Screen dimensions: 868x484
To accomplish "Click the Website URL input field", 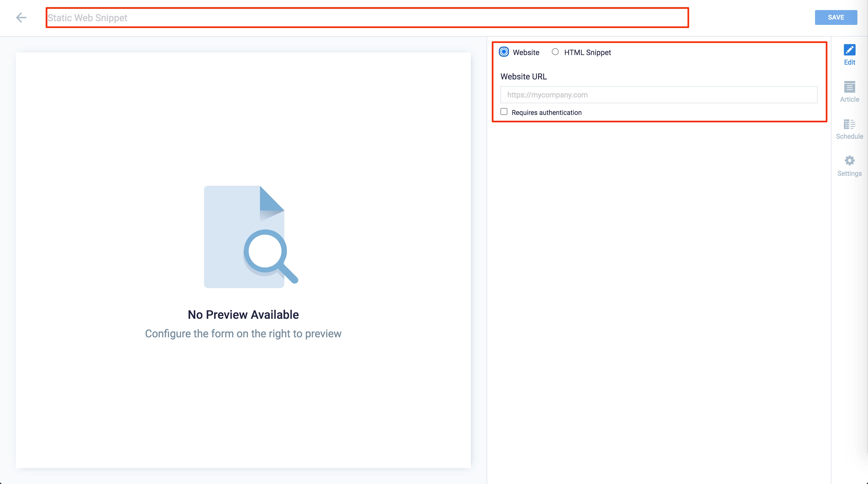I will [658, 95].
